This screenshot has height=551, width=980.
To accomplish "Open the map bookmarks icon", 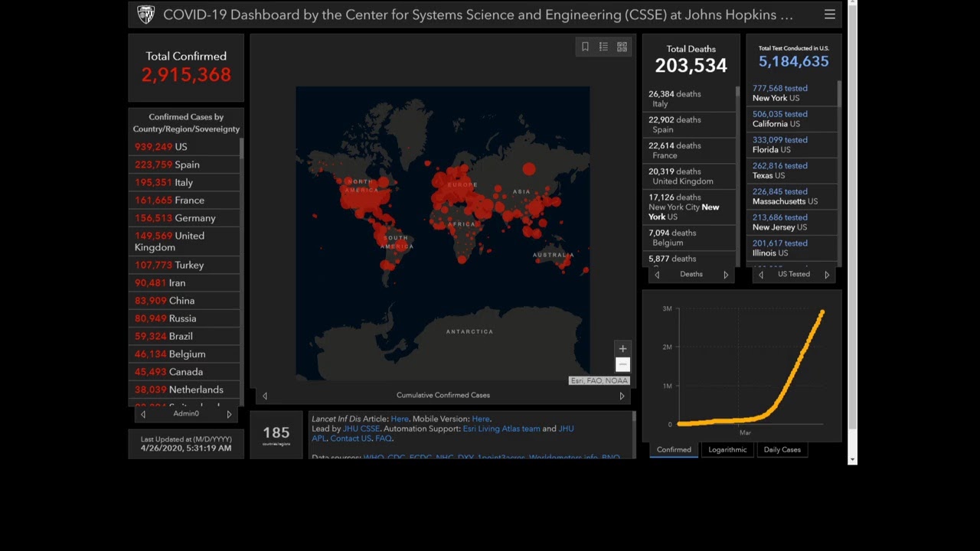I will [x=585, y=47].
